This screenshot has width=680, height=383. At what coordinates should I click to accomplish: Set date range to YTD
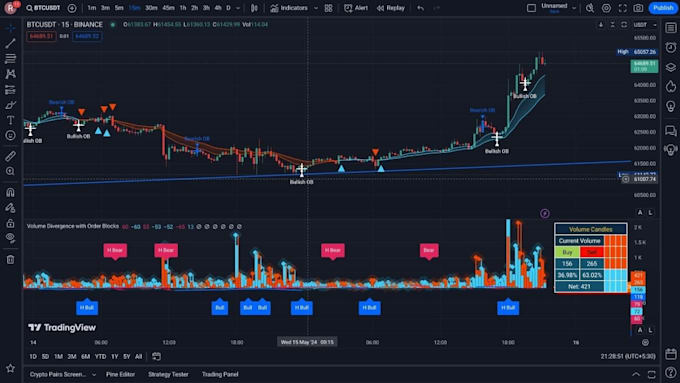click(x=100, y=357)
